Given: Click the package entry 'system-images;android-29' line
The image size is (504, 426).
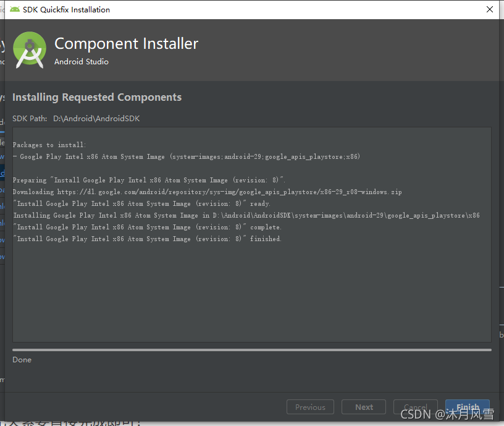Looking at the screenshot, I should 187,156.
